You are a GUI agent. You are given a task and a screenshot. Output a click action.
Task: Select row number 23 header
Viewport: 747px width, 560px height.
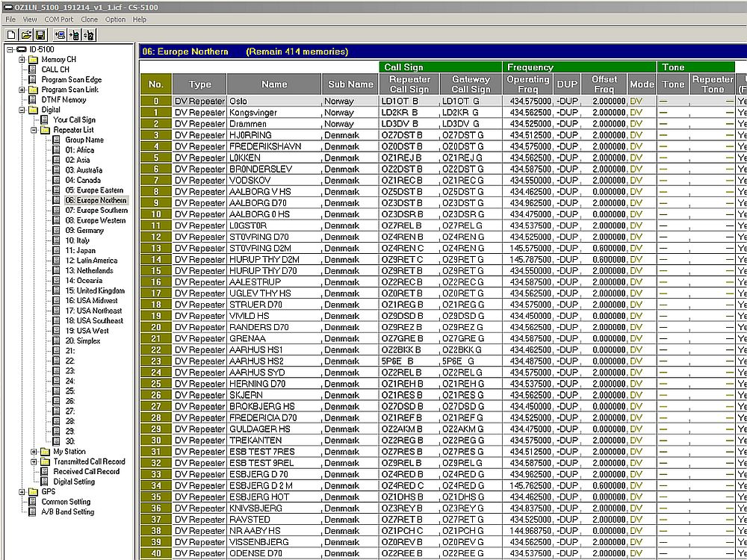coord(156,361)
